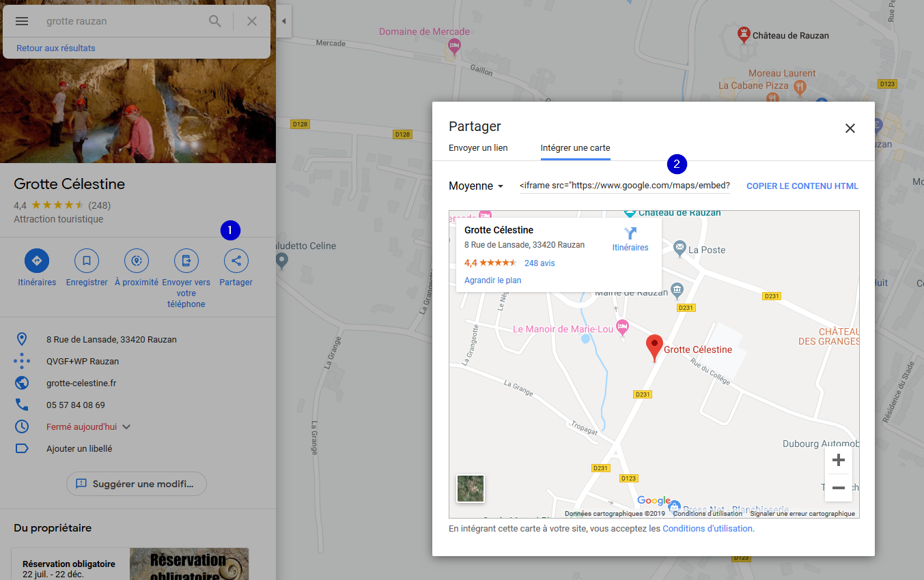Image resolution: width=924 pixels, height=580 pixels.
Task: Collapse the side panel arrow
Action: click(x=284, y=21)
